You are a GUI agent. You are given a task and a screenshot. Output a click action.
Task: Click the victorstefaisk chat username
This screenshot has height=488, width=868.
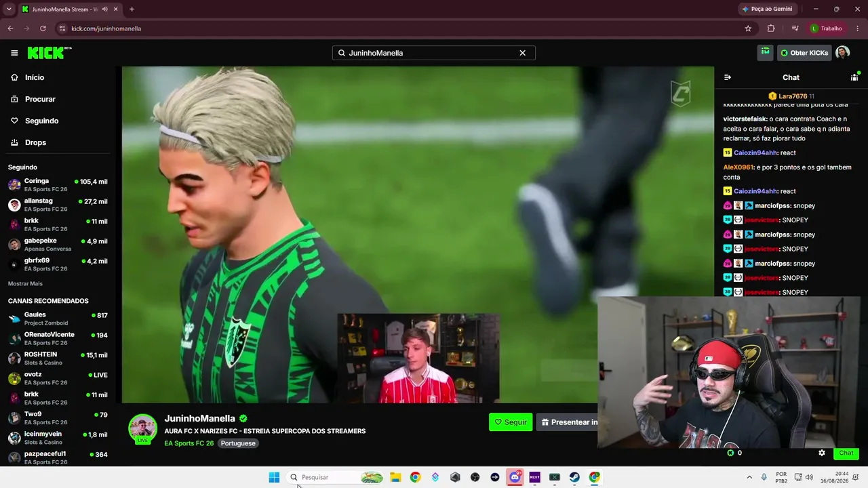(x=745, y=119)
